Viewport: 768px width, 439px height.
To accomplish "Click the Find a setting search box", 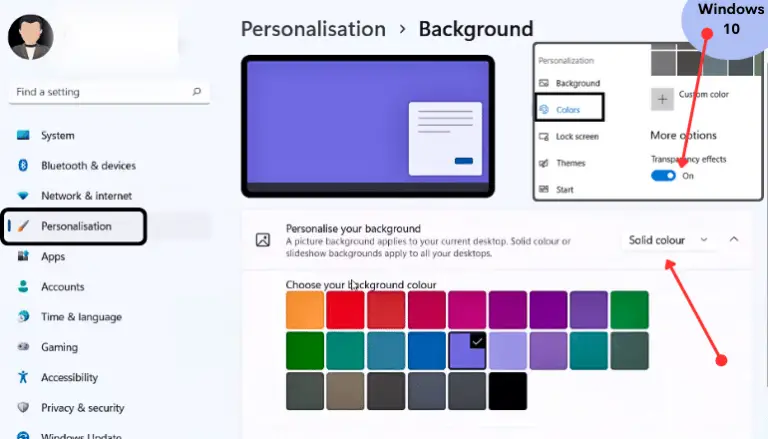I will (100, 92).
